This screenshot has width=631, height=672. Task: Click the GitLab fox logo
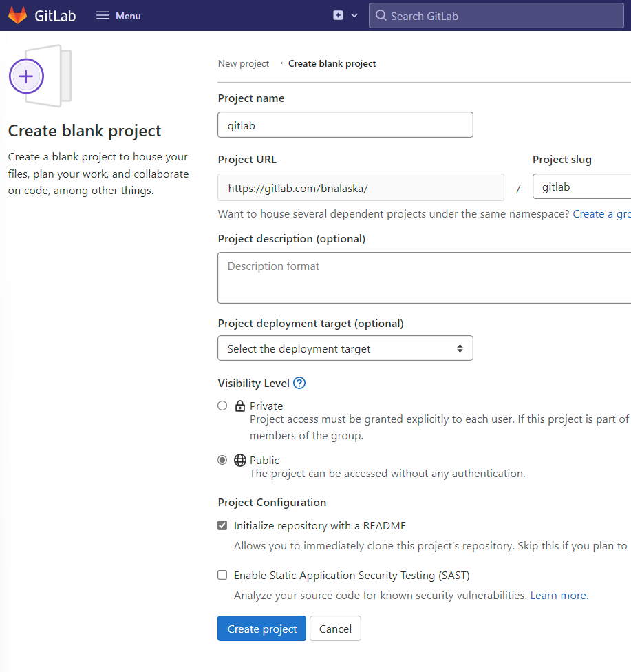(17, 15)
